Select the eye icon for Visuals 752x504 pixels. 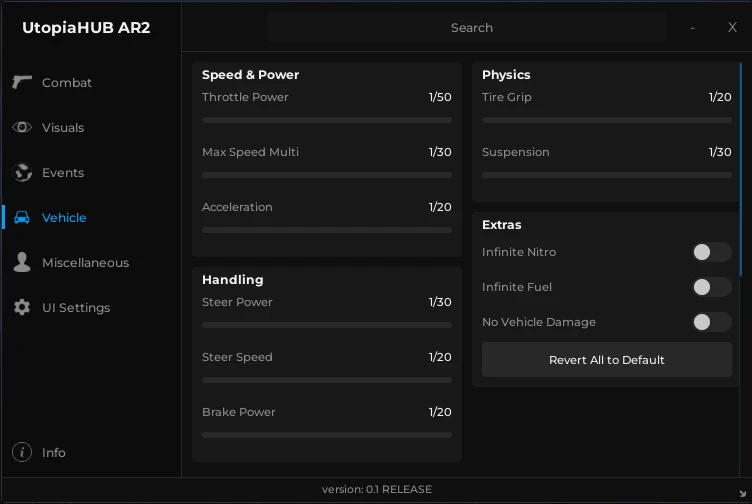click(x=22, y=127)
